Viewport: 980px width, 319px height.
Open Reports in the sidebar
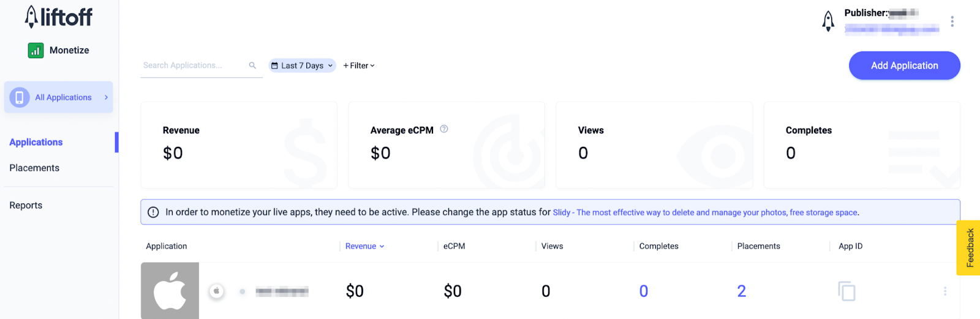pos(26,205)
